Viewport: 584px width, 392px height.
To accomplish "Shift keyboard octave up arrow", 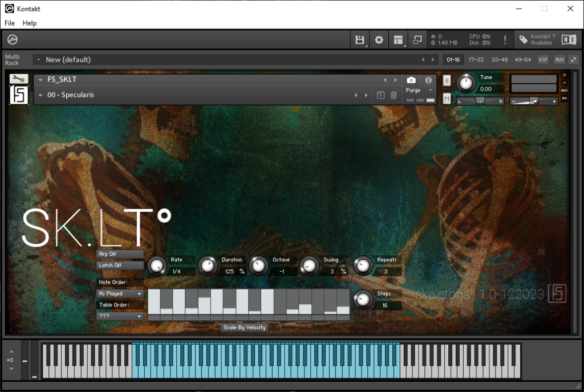I will tap(11, 352).
